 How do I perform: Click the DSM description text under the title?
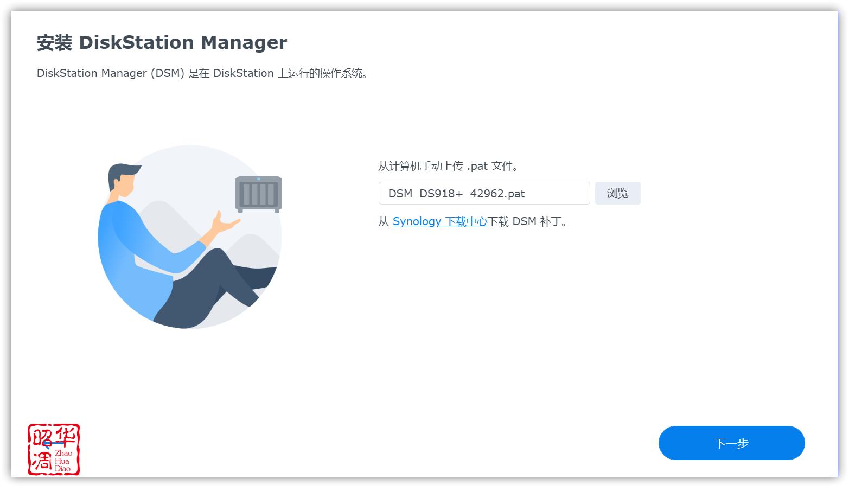click(202, 73)
